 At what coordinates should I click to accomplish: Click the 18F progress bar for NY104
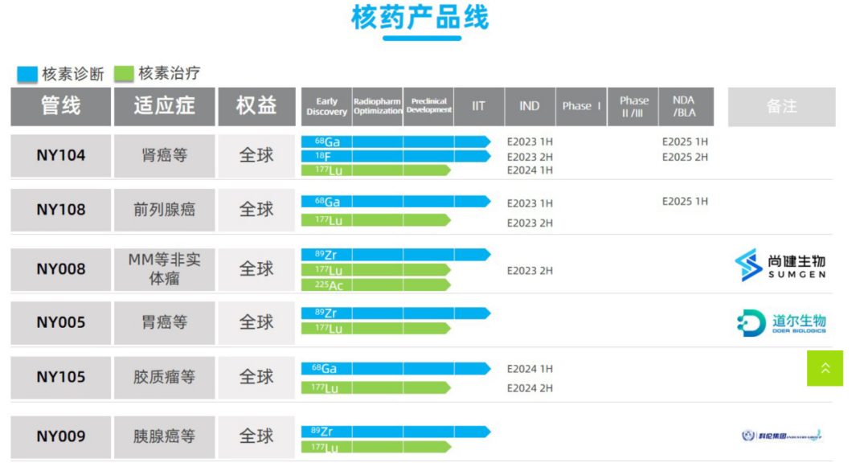pos(395,157)
